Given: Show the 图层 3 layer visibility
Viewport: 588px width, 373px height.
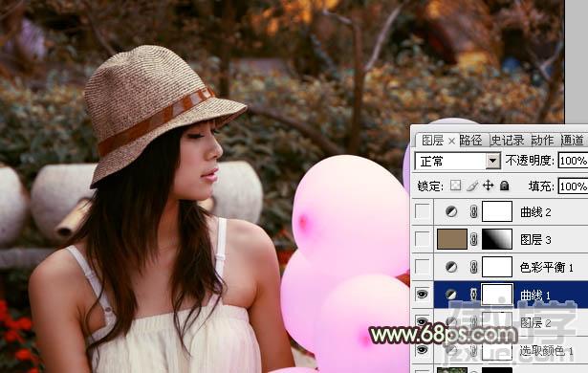Looking at the screenshot, I should 423,239.
